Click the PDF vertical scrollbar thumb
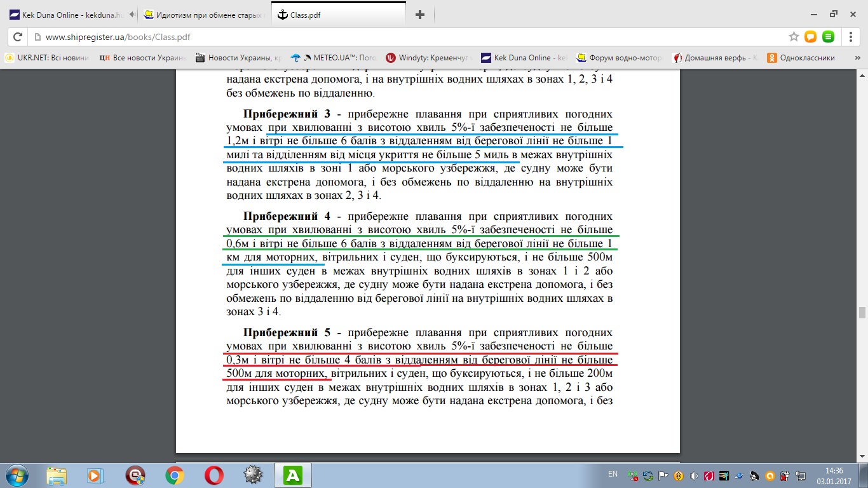Viewport: 868px width, 488px height. 862,312
